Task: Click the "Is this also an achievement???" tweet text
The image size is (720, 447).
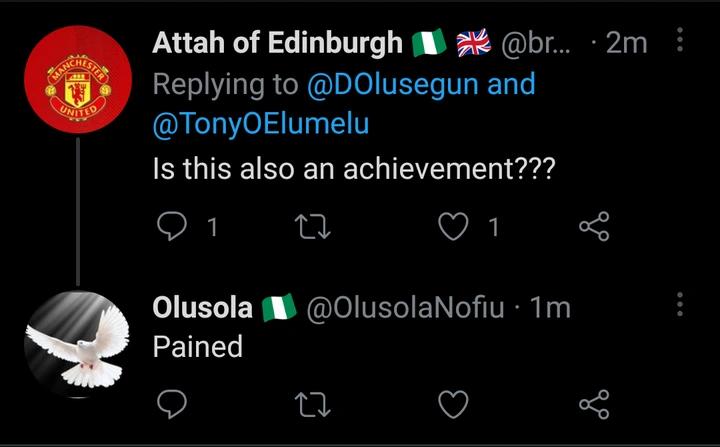Action: [x=353, y=168]
